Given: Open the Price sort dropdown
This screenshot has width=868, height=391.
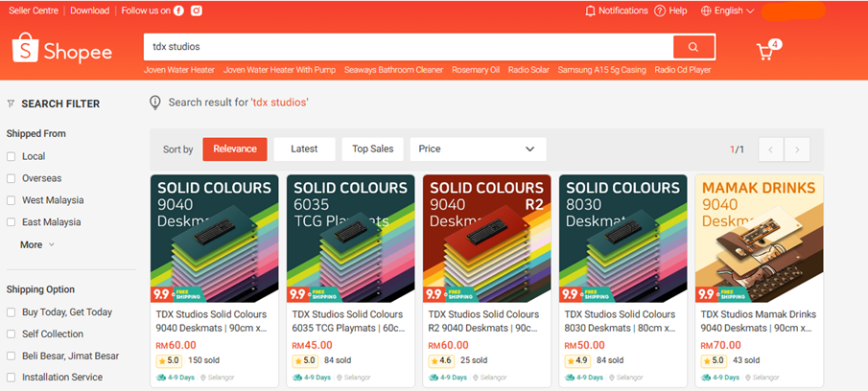Looking at the screenshot, I should pyautogui.click(x=479, y=149).
